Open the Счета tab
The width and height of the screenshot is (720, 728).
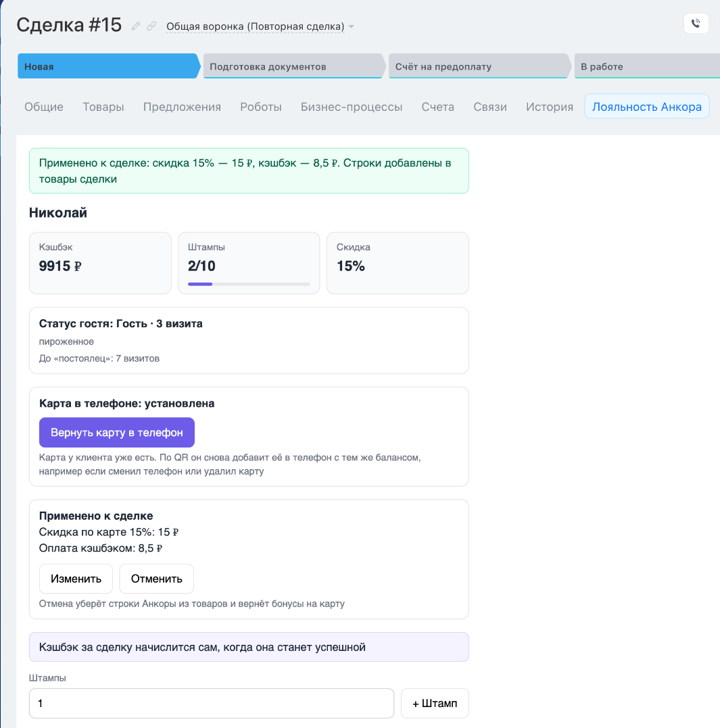[438, 107]
